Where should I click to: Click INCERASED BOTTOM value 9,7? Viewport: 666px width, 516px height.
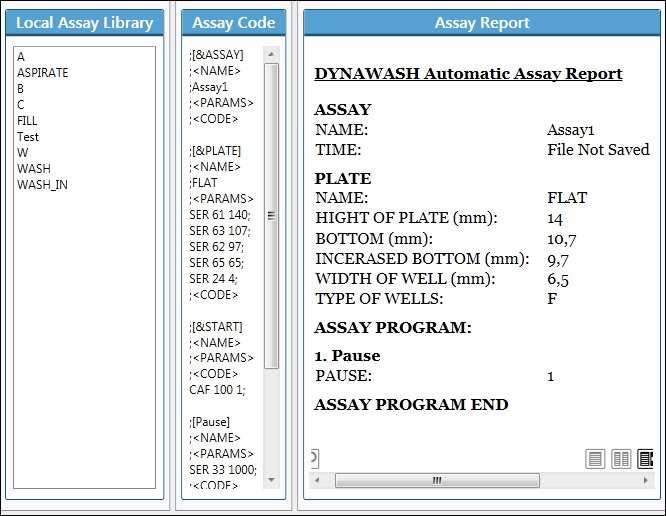click(x=558, y=259)
